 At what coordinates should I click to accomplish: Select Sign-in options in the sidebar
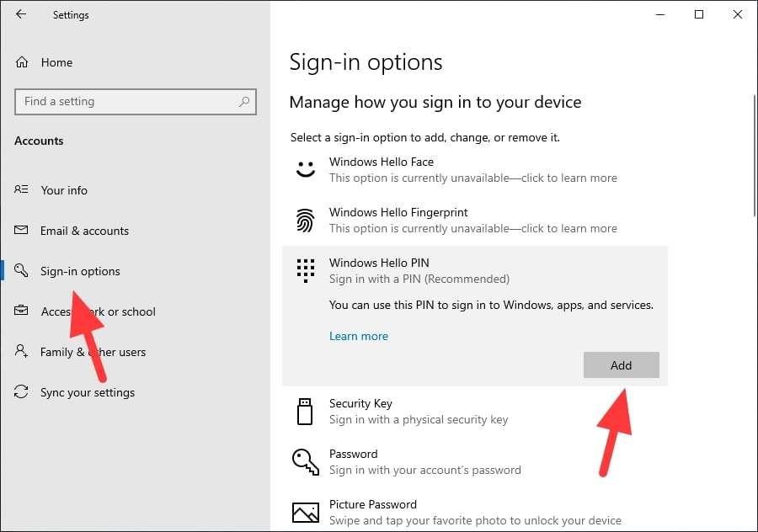(80, 271)
